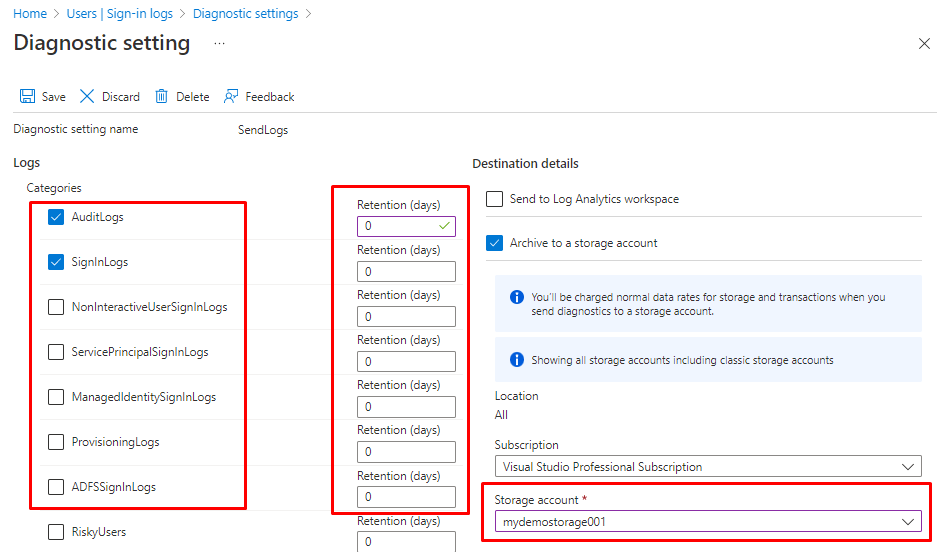The height and width of the screenshot is (552, 937).
Task: Open the Storage account dropdown
Action: [707, 522]
